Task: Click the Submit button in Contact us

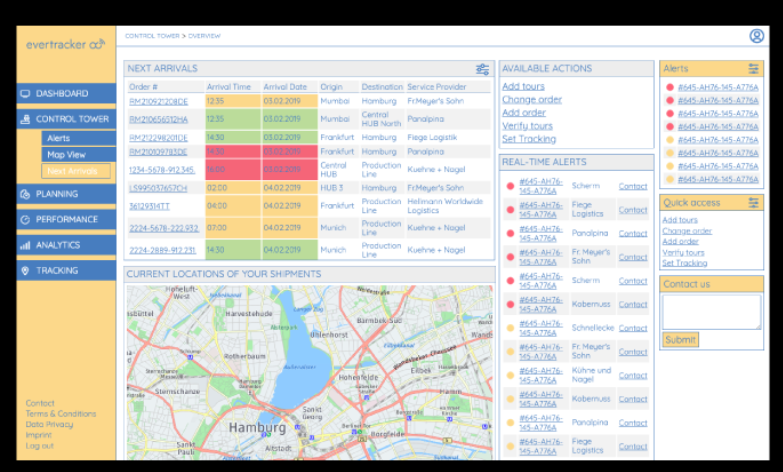Action: (x=680, y=340)
